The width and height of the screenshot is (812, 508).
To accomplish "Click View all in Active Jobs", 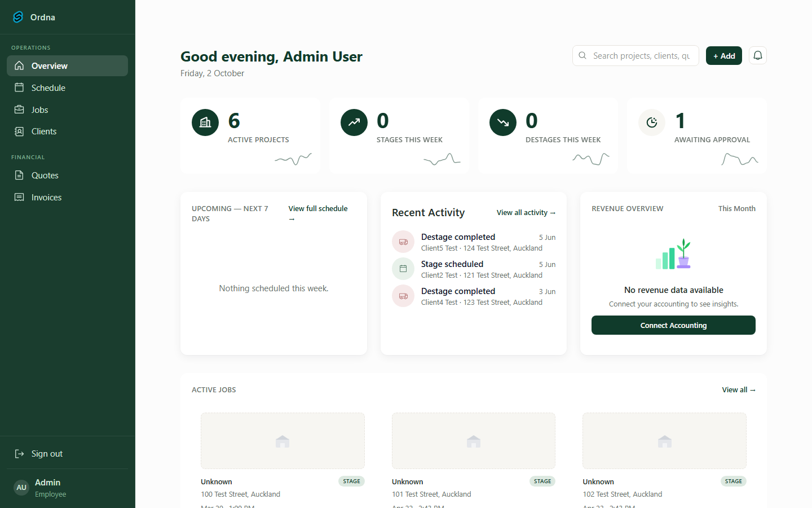I will [x=739, y=390].
